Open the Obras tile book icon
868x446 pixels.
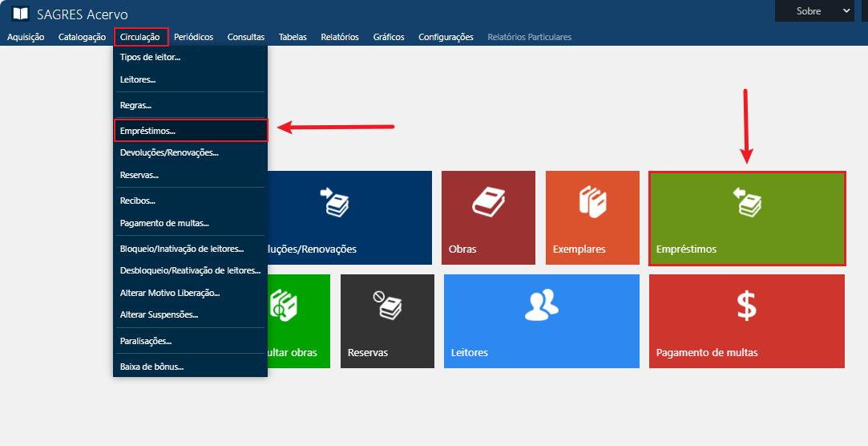coord(487,201)
